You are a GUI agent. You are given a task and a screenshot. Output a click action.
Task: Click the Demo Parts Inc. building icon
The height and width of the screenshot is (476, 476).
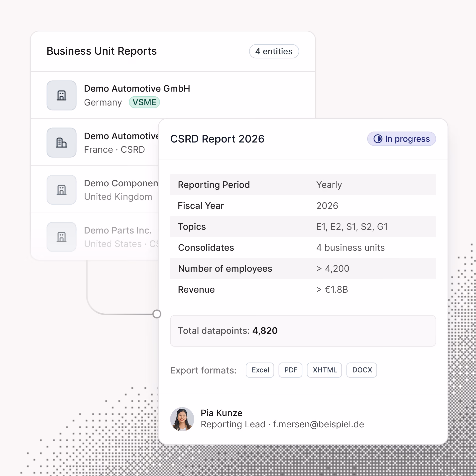coord(61,237)
